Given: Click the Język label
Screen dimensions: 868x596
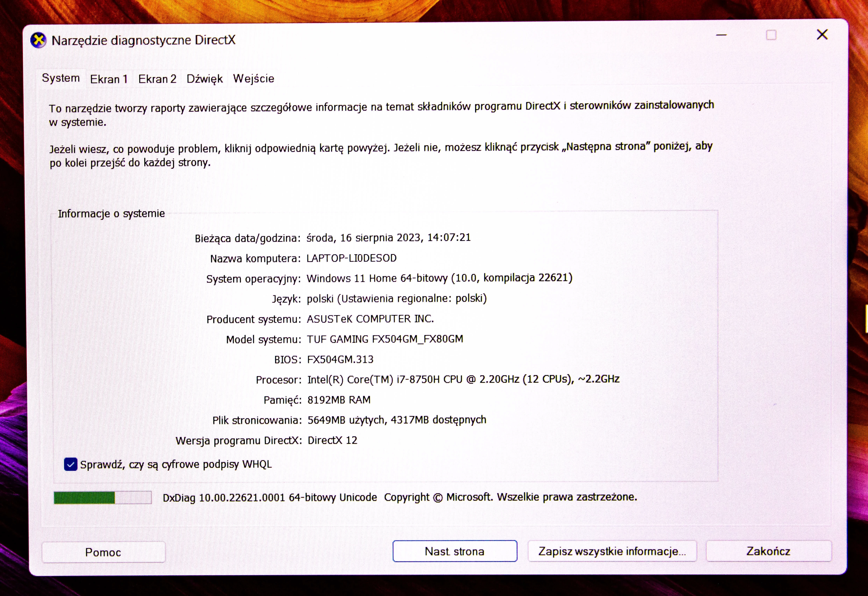Looking at the screenshot, I should click(x=287, y=299).
